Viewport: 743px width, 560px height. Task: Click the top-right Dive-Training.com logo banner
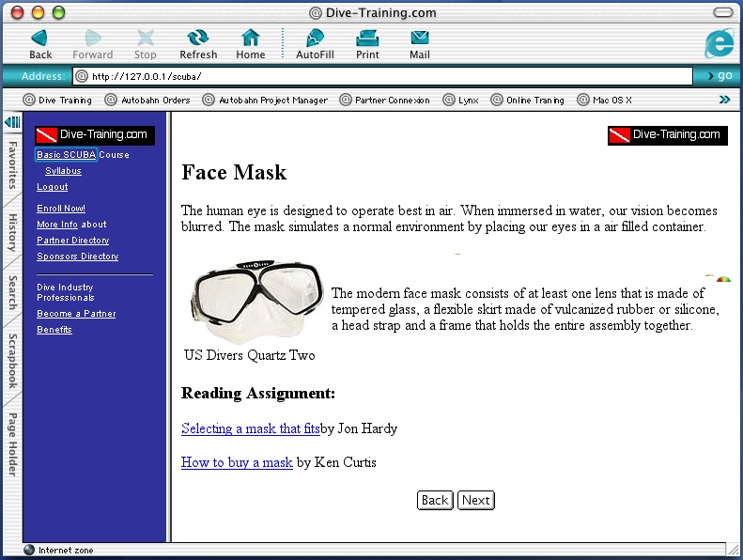click(x=668, y=135)
